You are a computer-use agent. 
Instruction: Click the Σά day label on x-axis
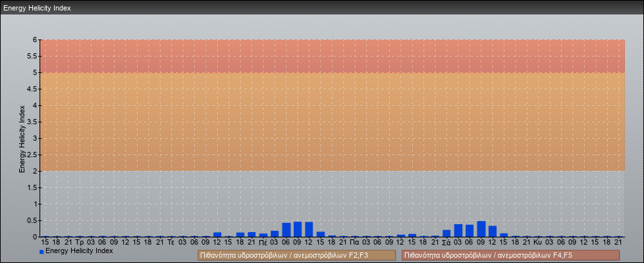tap(447, 243)
